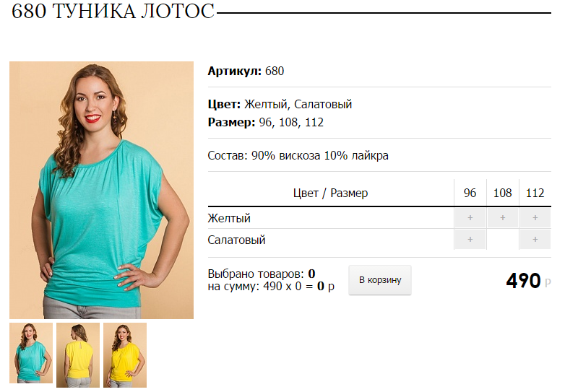The width and height of the screenshot is (565, 392).
Task: Add Желтый size 108 with plus icon
Action: click(502, 218)
